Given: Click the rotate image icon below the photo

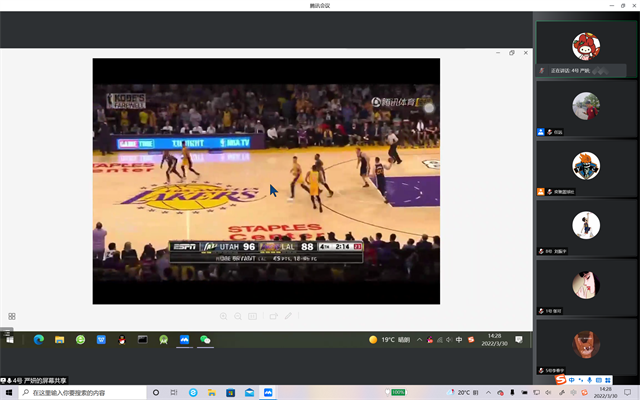Looking at the screenshot, I should [273, 316].
